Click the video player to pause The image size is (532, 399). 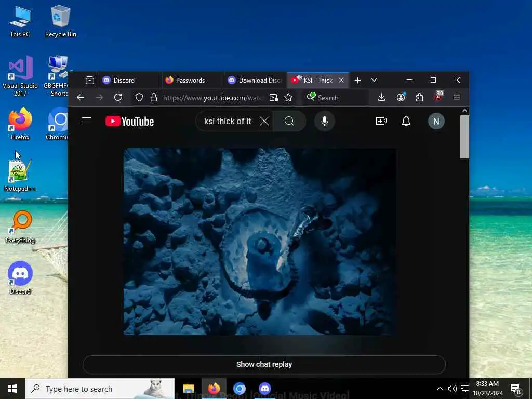pyautogui.click(x=260, y=242)
